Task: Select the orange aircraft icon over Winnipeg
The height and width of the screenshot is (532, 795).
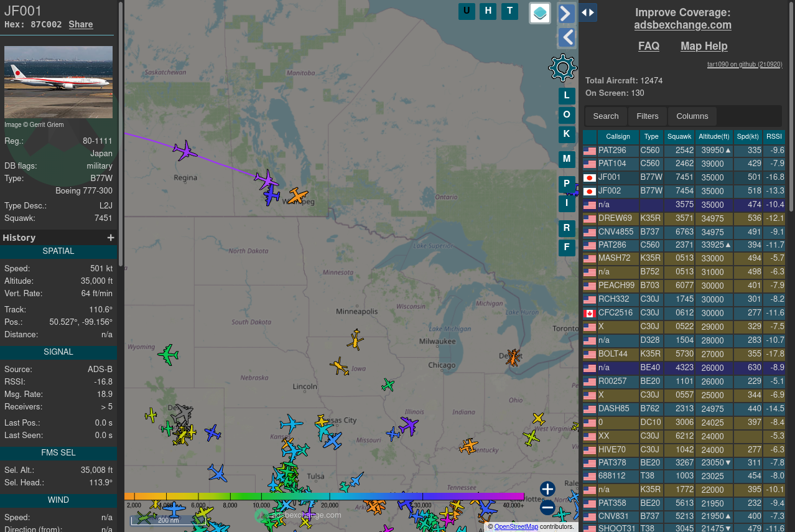Action: (x=297, y=196)
